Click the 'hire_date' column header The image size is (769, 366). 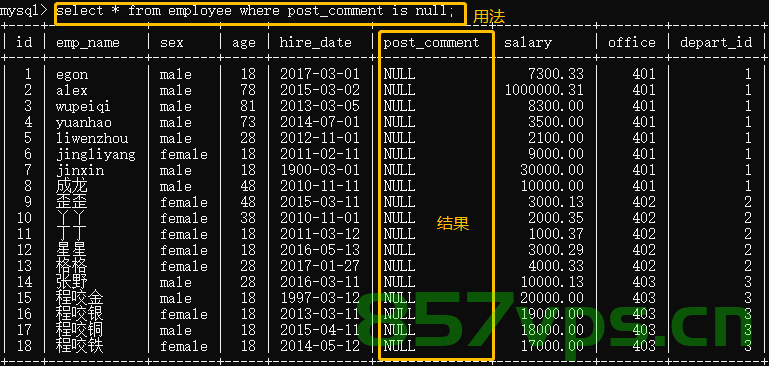pos(316,43)
